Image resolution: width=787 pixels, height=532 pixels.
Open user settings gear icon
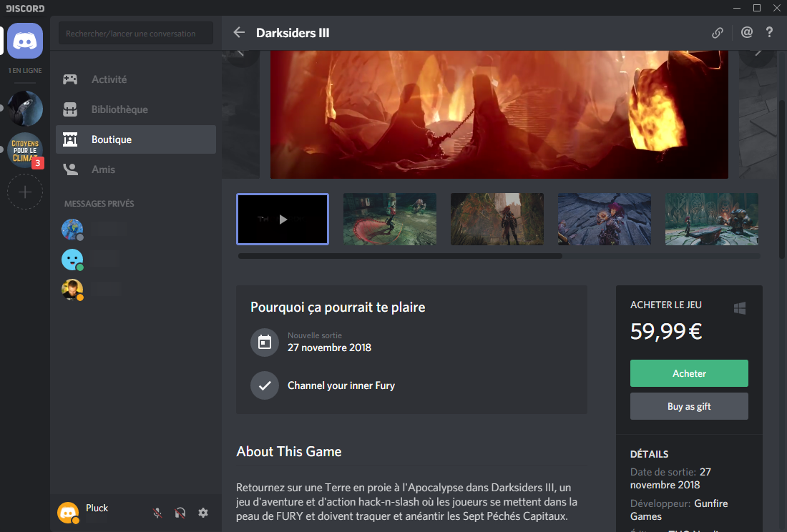(x=202, y=513)
